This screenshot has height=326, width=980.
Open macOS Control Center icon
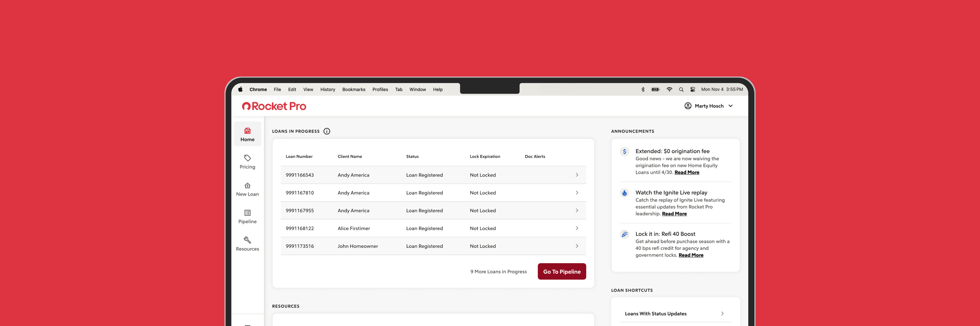click(x=693, y=90)
